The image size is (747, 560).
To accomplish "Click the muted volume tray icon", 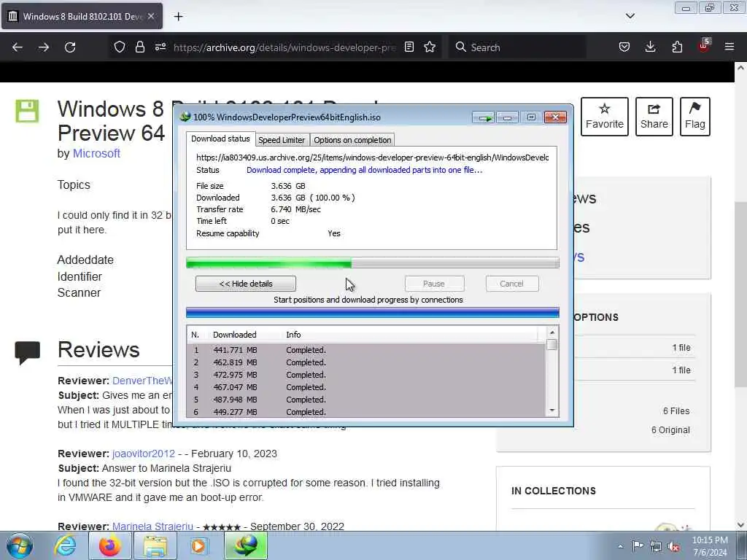I will point(673,546).
